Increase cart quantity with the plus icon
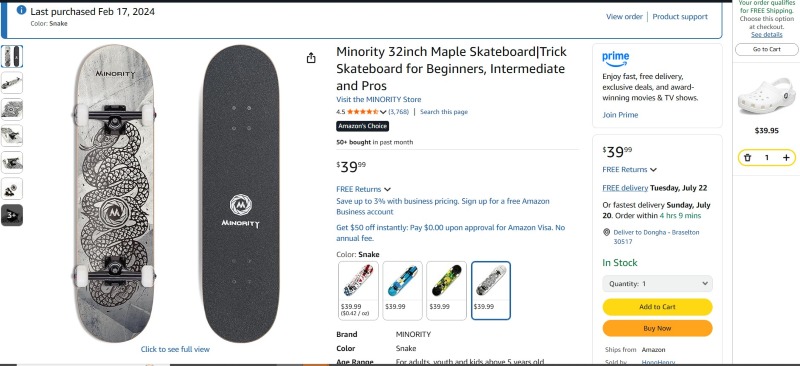 (786, 158)
